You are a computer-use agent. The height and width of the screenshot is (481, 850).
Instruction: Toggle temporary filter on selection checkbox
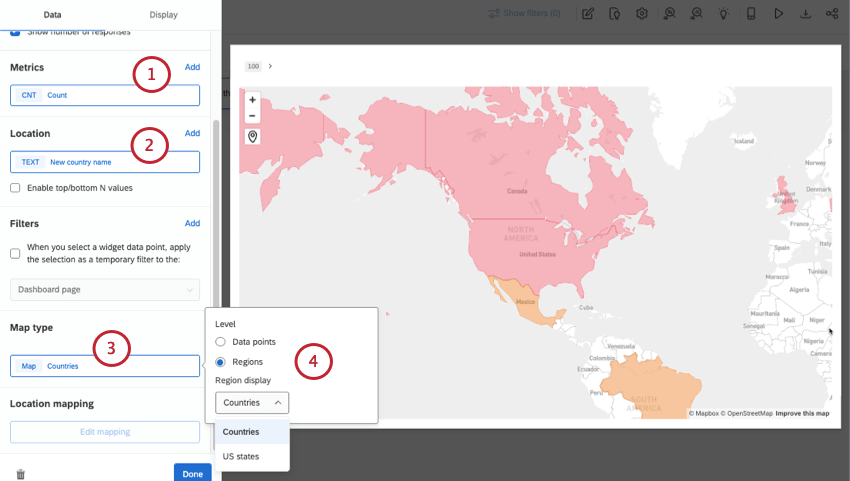tap(15, 253)
